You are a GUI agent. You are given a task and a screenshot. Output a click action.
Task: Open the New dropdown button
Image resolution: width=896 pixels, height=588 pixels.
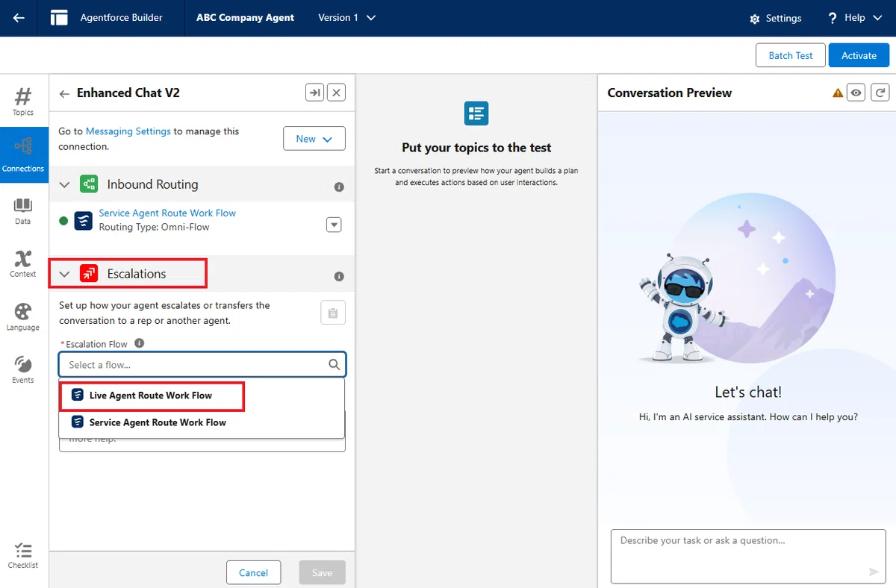coord(314,139)
